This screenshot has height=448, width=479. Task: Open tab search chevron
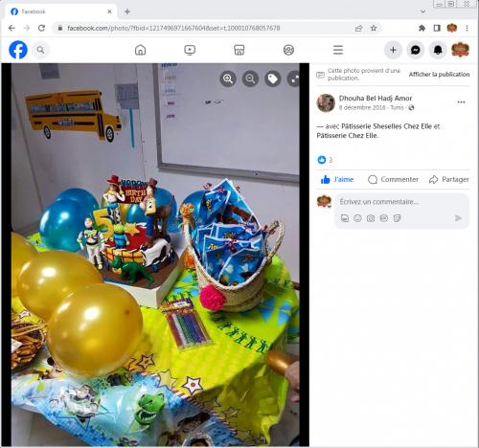[423, 11]
